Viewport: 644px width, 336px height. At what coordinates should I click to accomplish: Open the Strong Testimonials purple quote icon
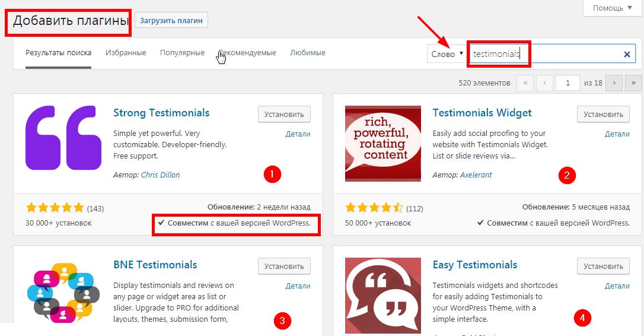tap(63, 138)
